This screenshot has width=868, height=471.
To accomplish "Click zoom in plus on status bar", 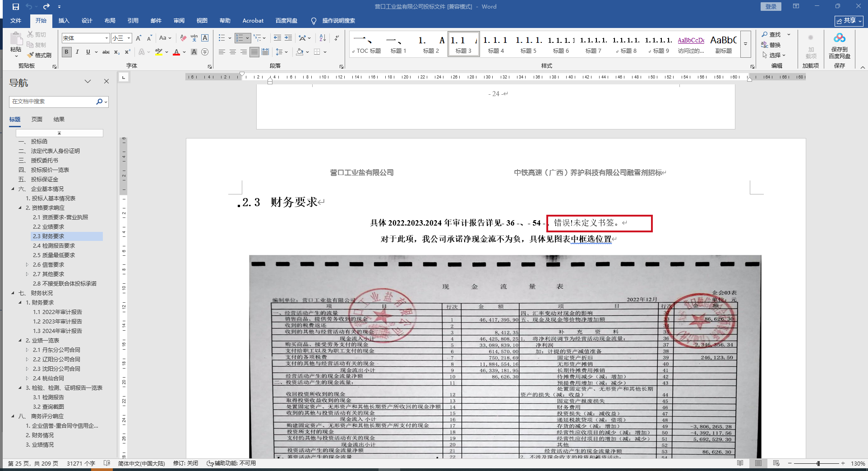I will tap(843, 463).
